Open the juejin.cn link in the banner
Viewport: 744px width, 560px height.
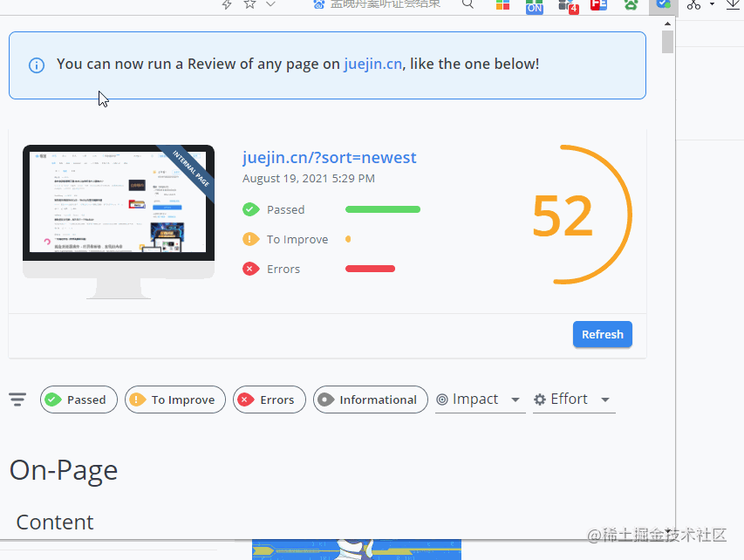pyautogui.click(x=373, y=64)
